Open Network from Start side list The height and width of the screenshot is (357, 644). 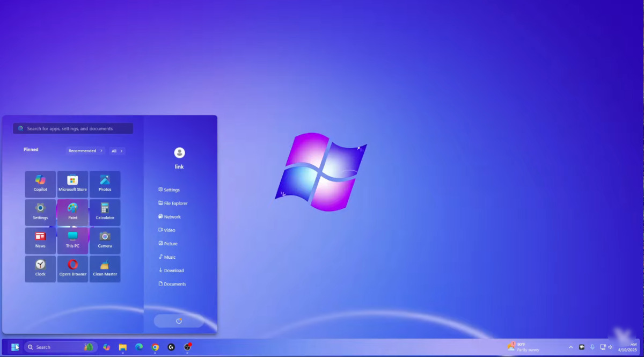(170, 216)
